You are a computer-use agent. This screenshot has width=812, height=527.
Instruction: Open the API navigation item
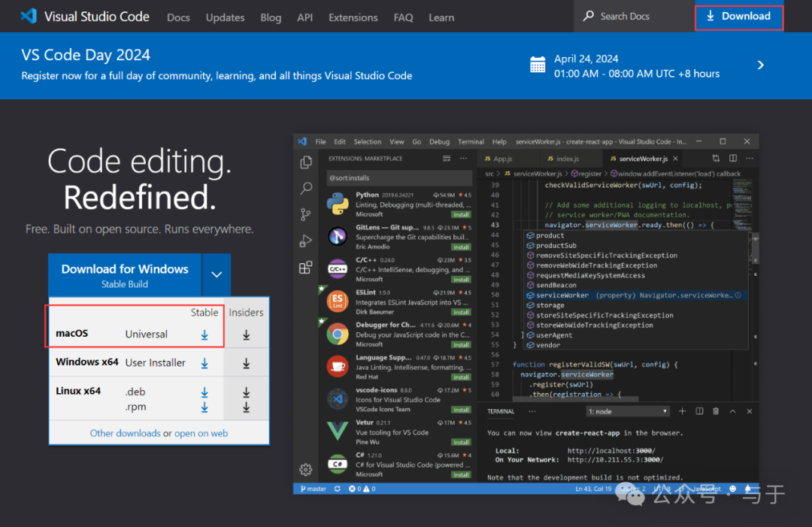click(x=305, y=17)
